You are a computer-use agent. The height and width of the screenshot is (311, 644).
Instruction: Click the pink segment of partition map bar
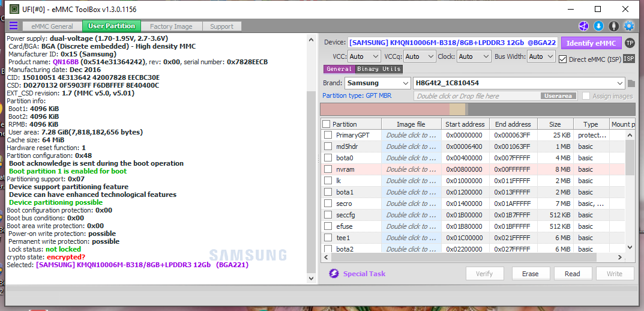(385, 109)
